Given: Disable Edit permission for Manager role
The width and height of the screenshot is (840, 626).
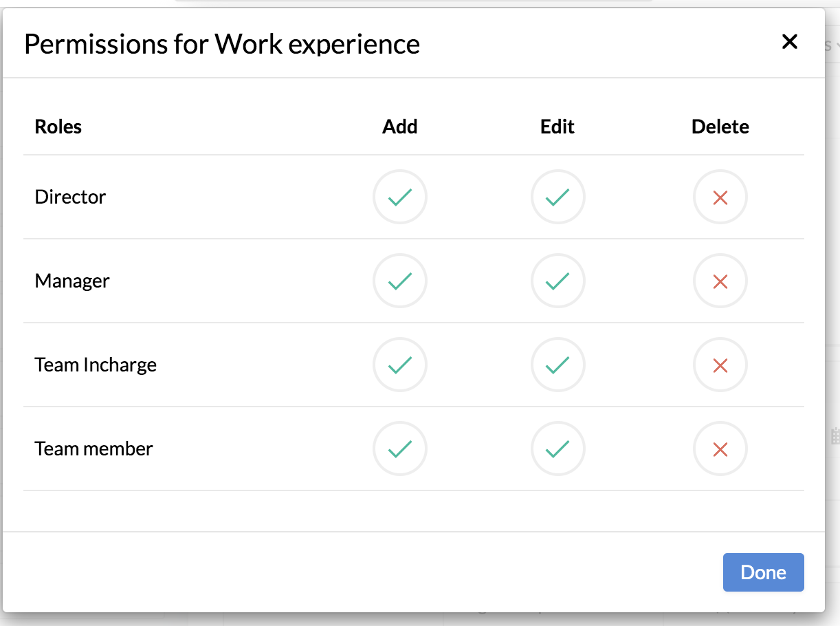Looking at the screenshot, I should coord(557,281).
